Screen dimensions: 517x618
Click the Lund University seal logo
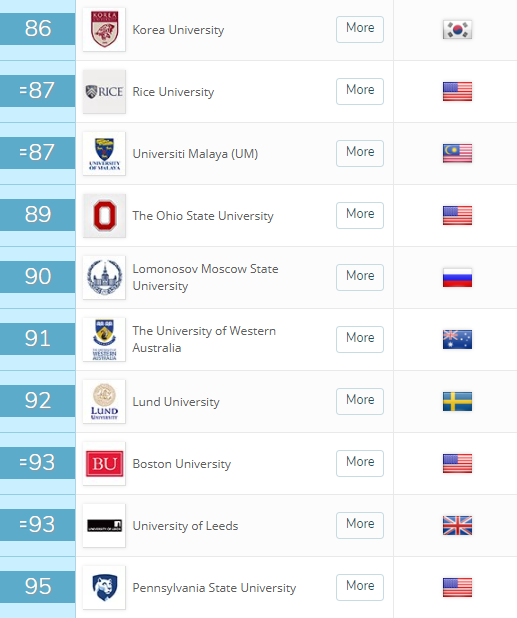coord(104,401)
